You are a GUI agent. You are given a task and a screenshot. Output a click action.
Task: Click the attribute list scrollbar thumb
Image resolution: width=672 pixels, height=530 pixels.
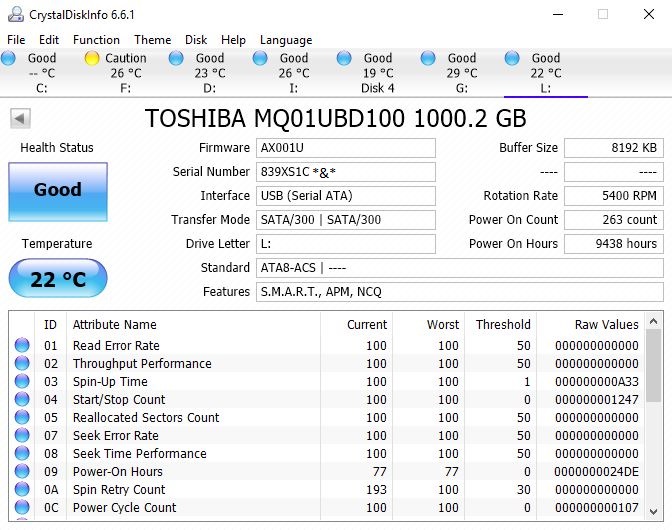coord(654,365)
